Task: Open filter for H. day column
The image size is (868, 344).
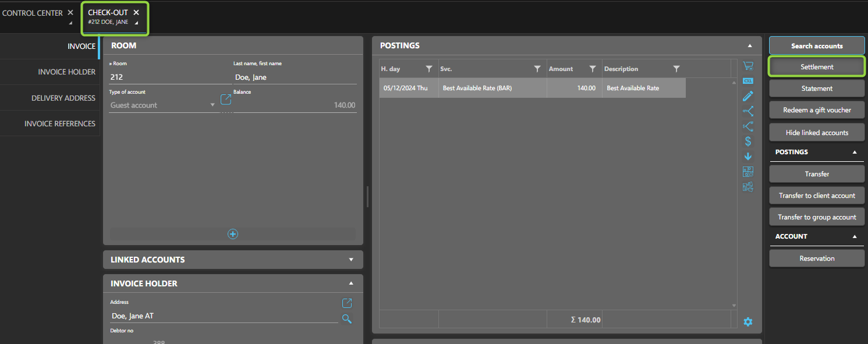Action: [x=429, y=69]
